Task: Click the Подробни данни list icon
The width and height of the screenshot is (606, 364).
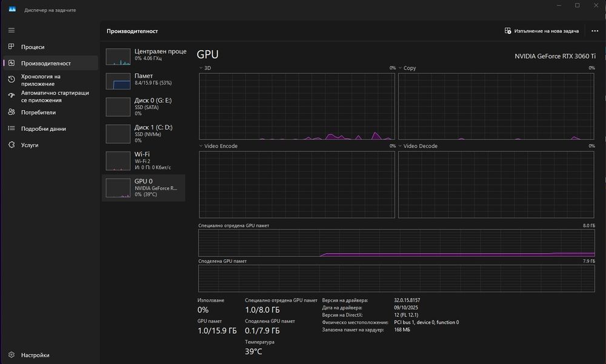Action: (12, 128)
